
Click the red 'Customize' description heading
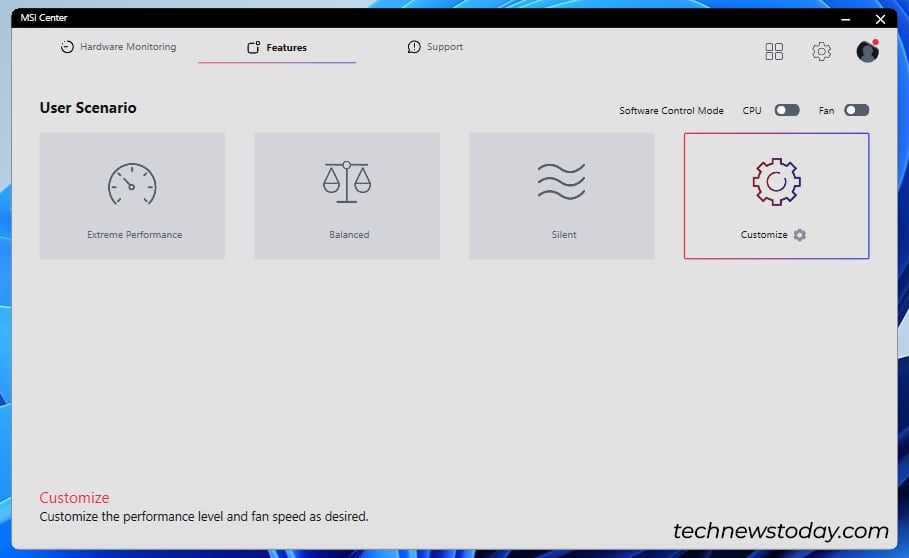pyautogui.click(x=74, y=498)
